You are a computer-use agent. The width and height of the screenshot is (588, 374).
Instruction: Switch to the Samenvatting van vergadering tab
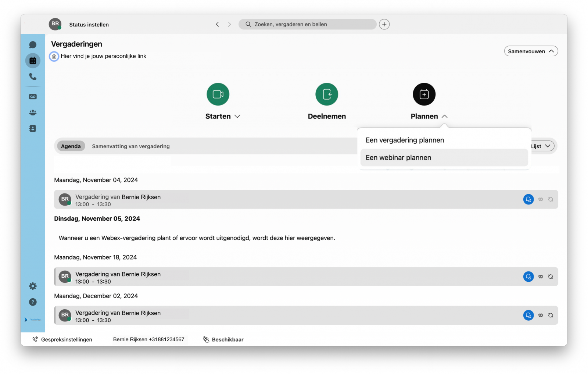pos(130,146)
